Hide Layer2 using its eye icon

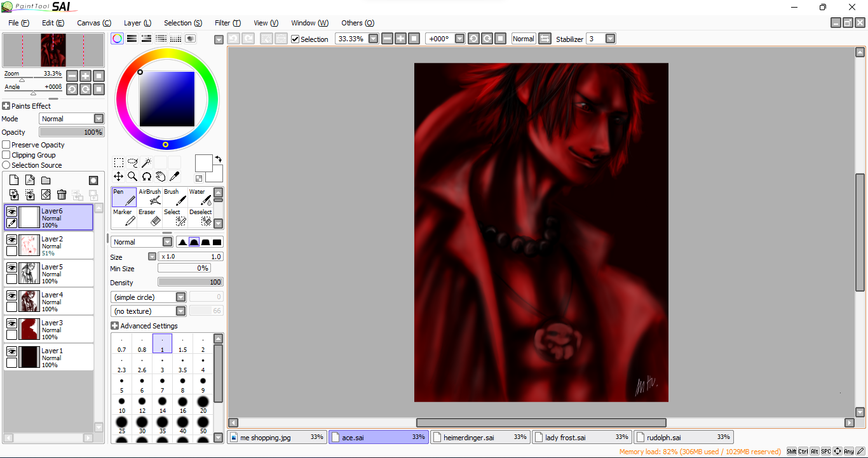point(11,239)
